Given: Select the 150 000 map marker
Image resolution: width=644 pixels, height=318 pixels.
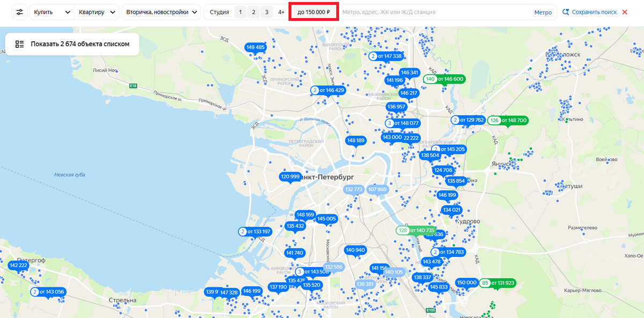Looking at the screenshot, I should tap(466, 283).
